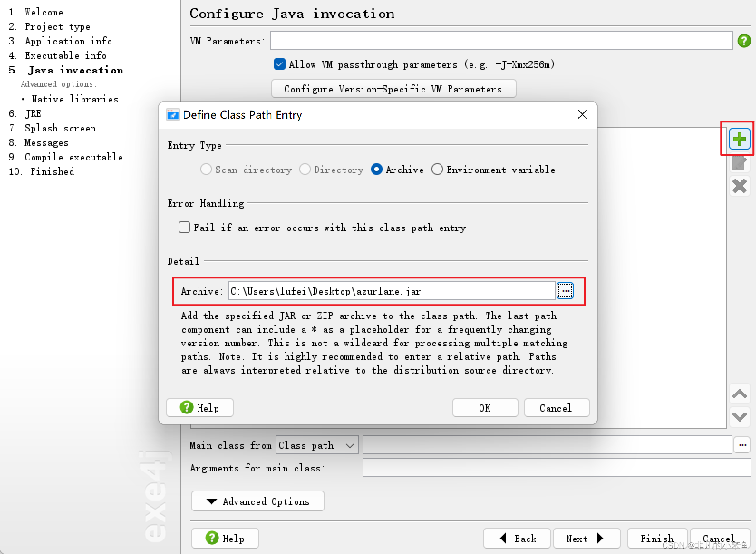Select the Environment variable radio option
756x554 pixels.
pos(437,170)
